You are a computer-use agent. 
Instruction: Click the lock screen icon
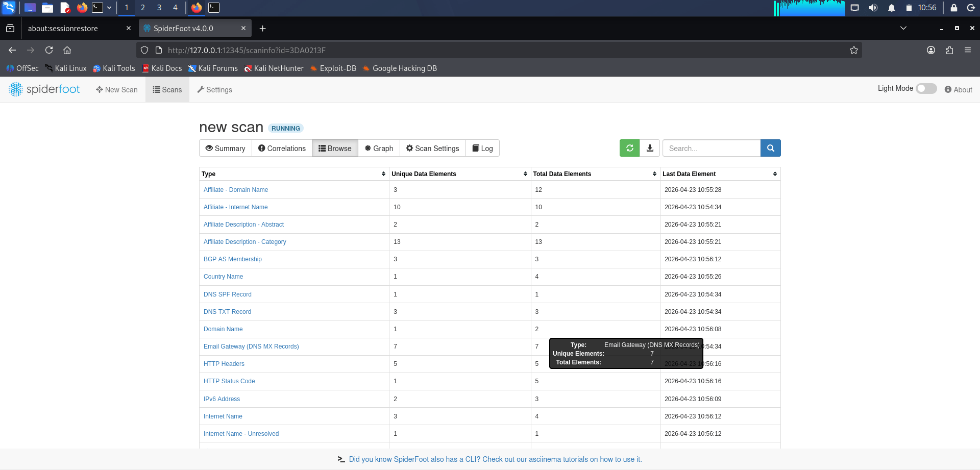(953, 8)
